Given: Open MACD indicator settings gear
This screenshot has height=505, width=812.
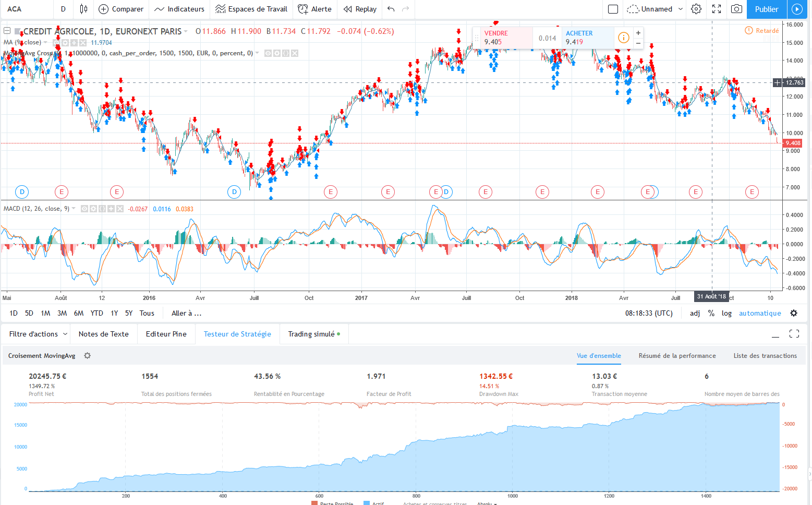Looking at the screenshot, I should click(x=93, y=209).
